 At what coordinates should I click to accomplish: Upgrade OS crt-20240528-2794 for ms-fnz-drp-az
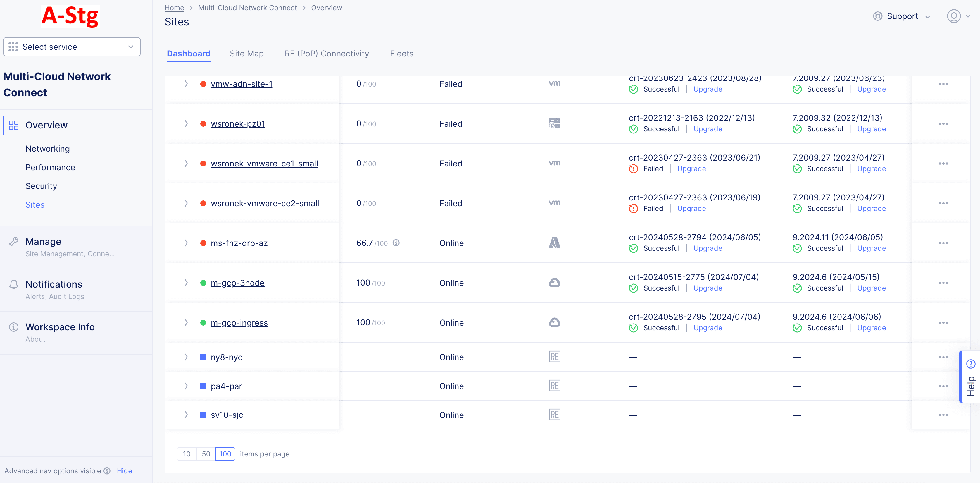(x=708, y=248)
